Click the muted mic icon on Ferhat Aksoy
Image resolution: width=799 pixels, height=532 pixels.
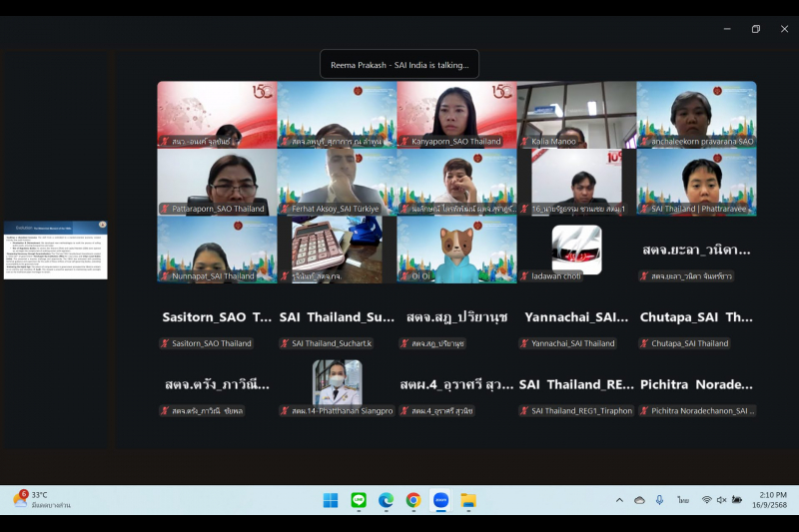pyautogui.click(x=286, y=210)
